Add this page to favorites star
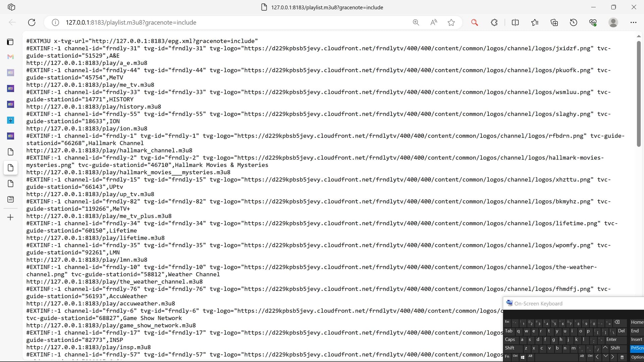The image size is (644, 362). pyautogui.click(x=451, y=22)
